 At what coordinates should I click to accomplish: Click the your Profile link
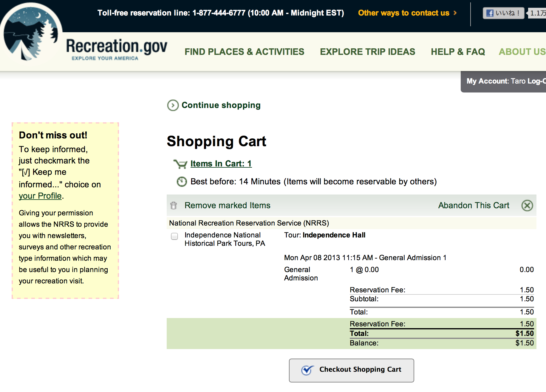click(40, 196)
